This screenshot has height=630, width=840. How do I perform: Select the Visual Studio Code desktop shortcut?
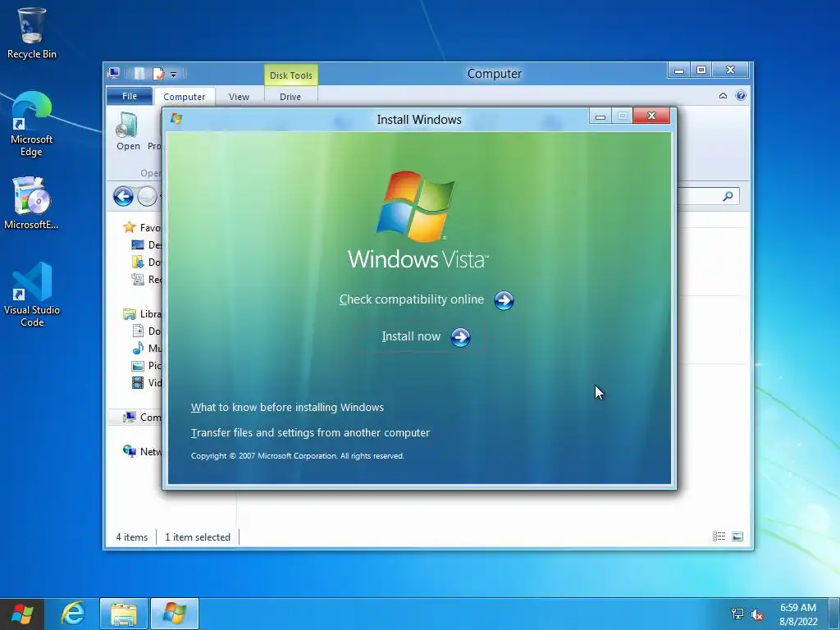(32, 294)
